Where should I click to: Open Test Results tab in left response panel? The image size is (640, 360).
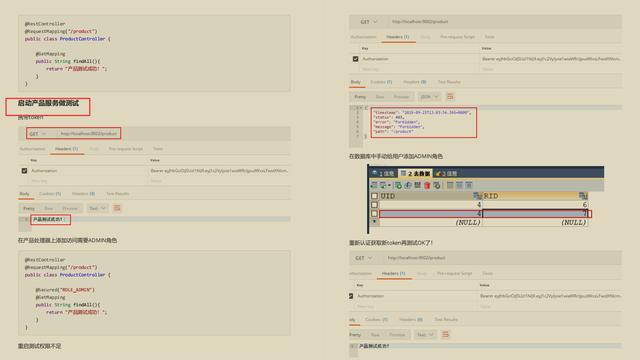118,193
